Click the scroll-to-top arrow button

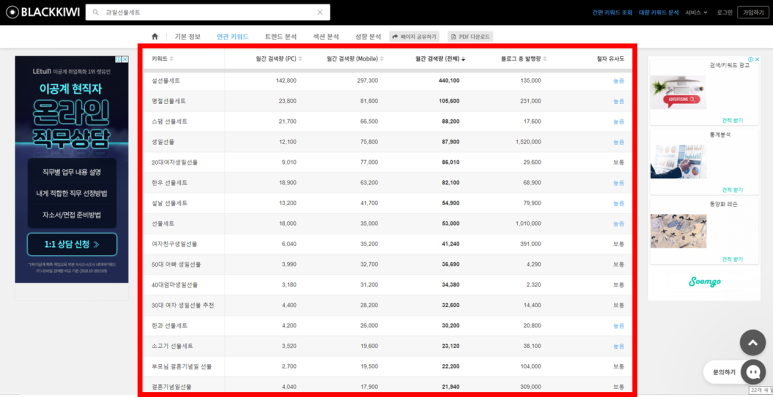click(x=753, y=343)
